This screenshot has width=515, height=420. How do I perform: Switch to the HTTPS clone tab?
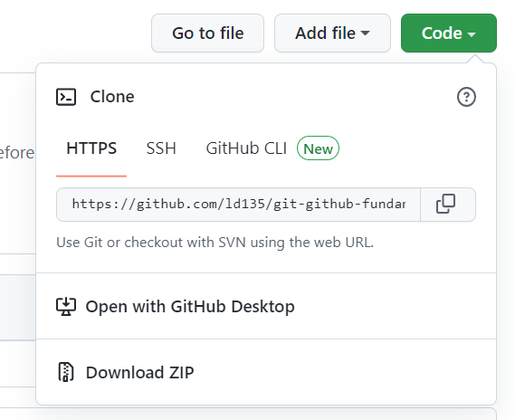coord(91,148)
